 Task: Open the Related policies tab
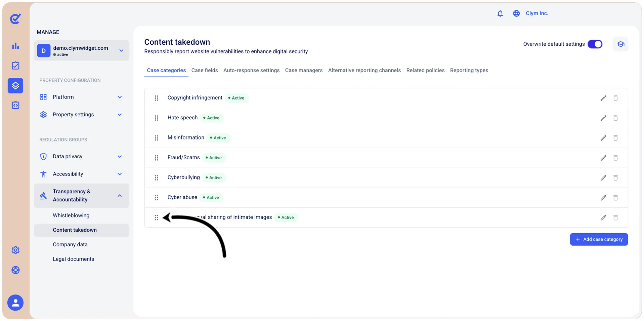(425, 70)
